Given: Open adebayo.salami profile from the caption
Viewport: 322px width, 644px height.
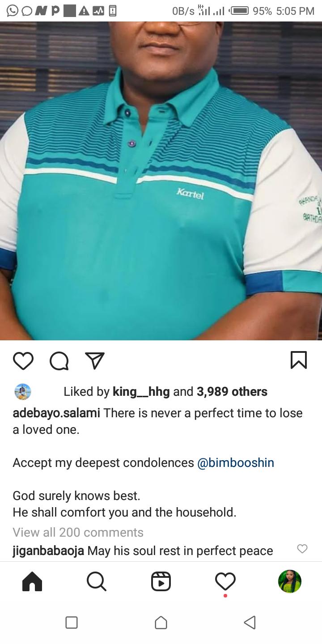Looking at the screenshot, I should (56, 413).
